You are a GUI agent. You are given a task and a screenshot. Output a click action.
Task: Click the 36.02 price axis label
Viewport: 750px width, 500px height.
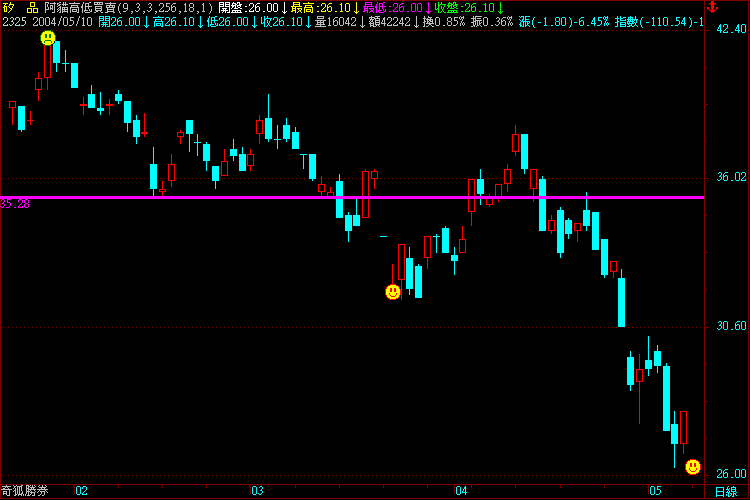[731, 178]
